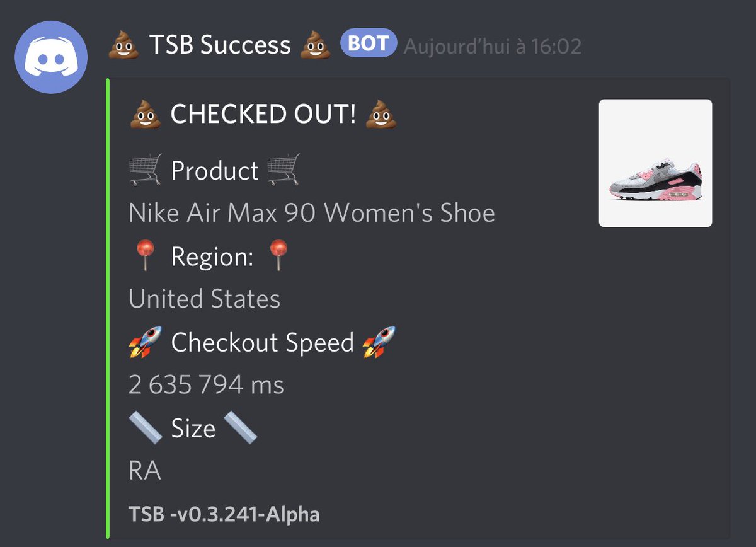Click the rocket emoji after Checkout Speed
756x547 pixels.
point(379,342)
